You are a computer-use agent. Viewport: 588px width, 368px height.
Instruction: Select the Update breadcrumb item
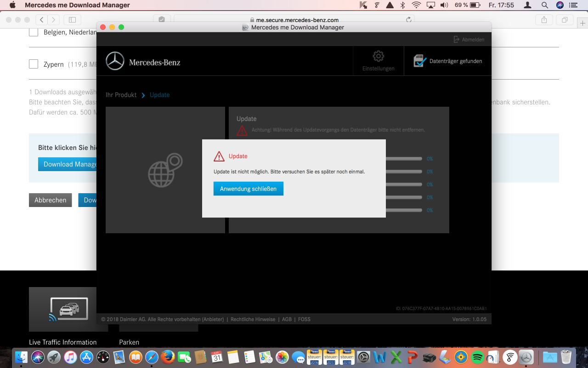click(x=160, y=95)
